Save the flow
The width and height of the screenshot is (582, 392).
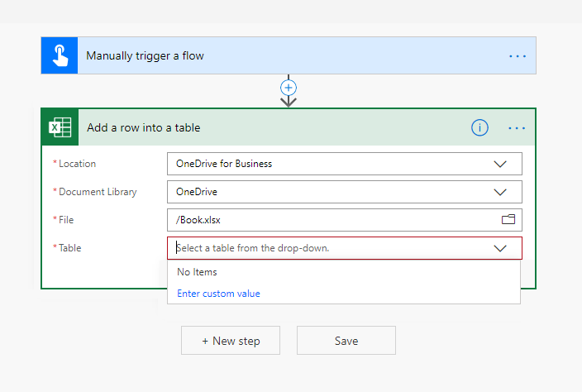pos(346,341)
